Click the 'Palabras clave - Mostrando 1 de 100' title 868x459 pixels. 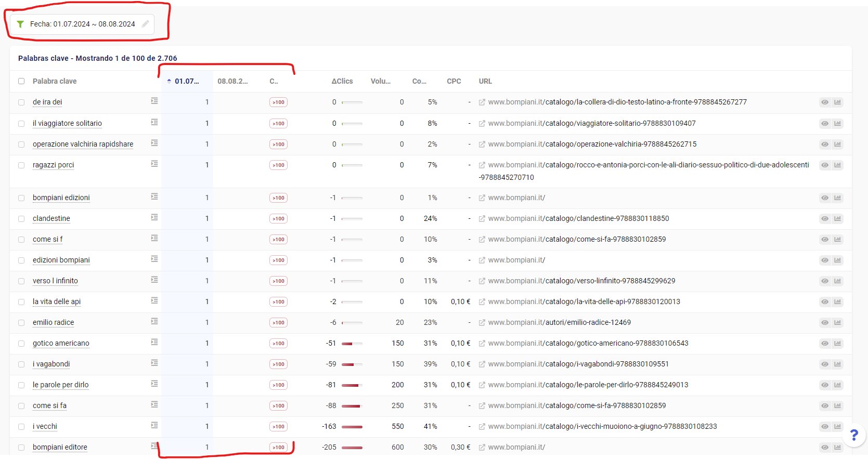point(98,58)
